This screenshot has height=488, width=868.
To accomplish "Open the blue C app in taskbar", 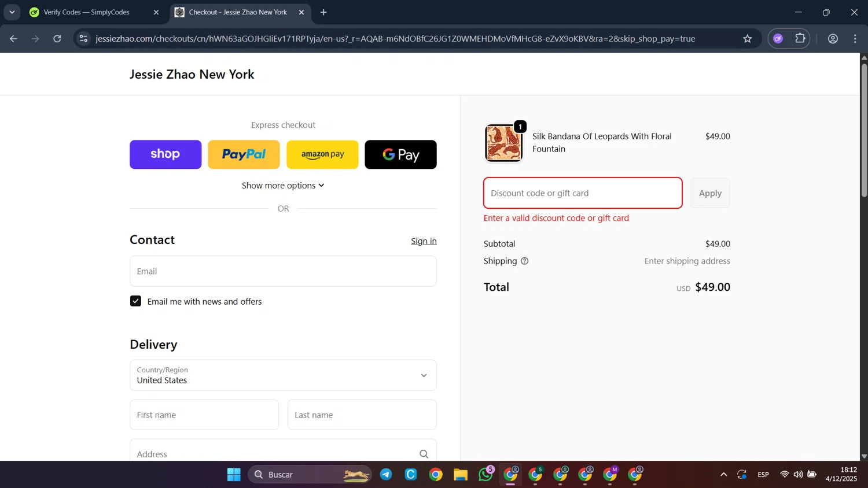I will coord(411,475).
